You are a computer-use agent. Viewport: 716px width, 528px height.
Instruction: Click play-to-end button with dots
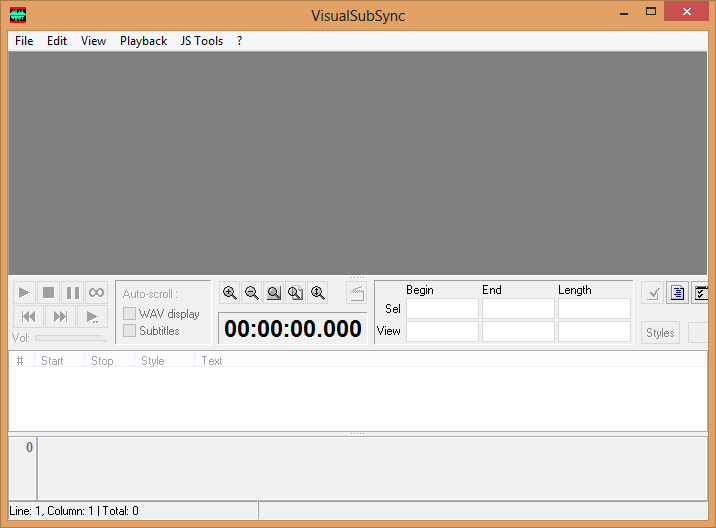(93, 317)
